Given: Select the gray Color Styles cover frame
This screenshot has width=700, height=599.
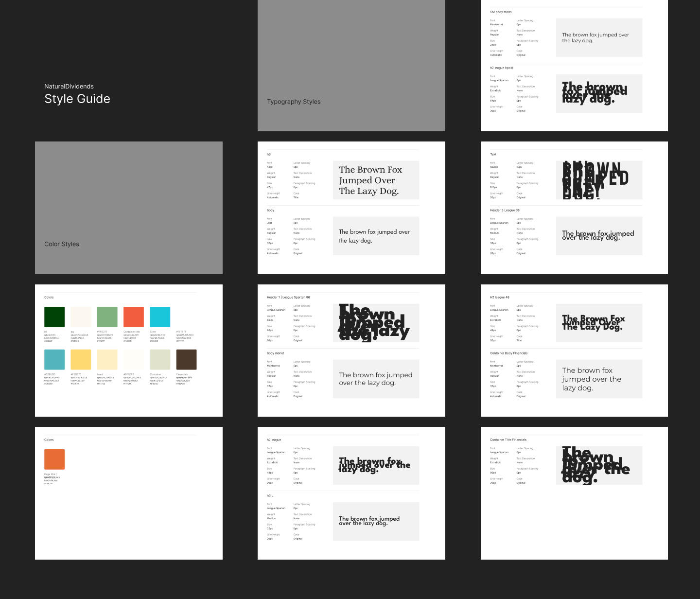Looking at the screenshot, I should click(128, 208).
